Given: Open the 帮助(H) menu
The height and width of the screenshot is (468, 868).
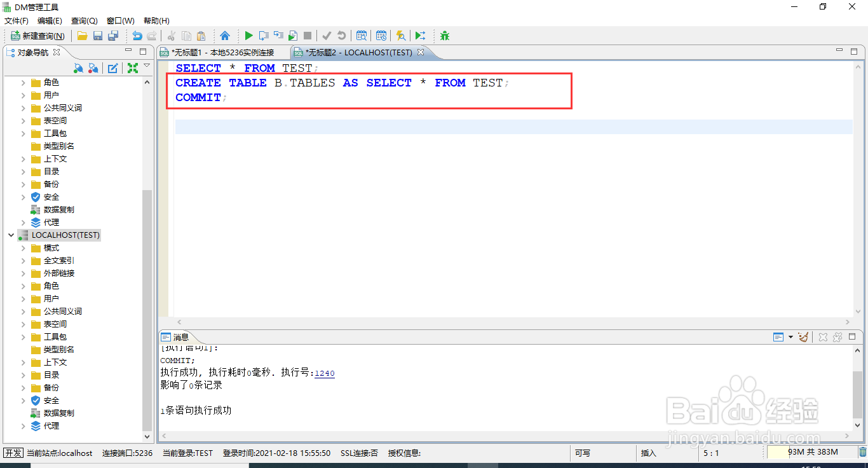Looking at the screenshot, I should (156, 21).
